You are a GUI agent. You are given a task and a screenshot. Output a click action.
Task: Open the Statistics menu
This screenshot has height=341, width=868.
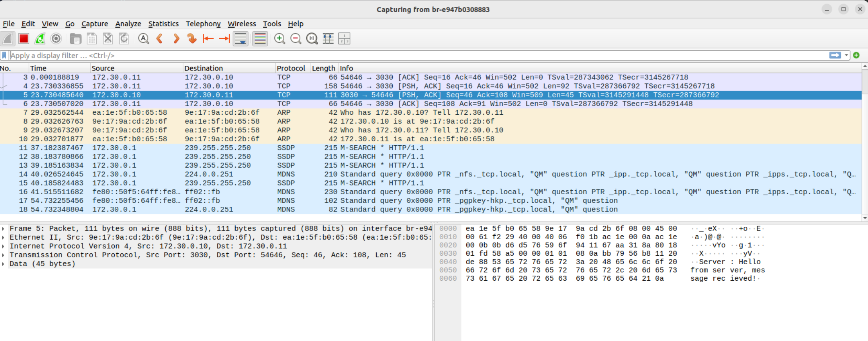click(x=163, y=24)
